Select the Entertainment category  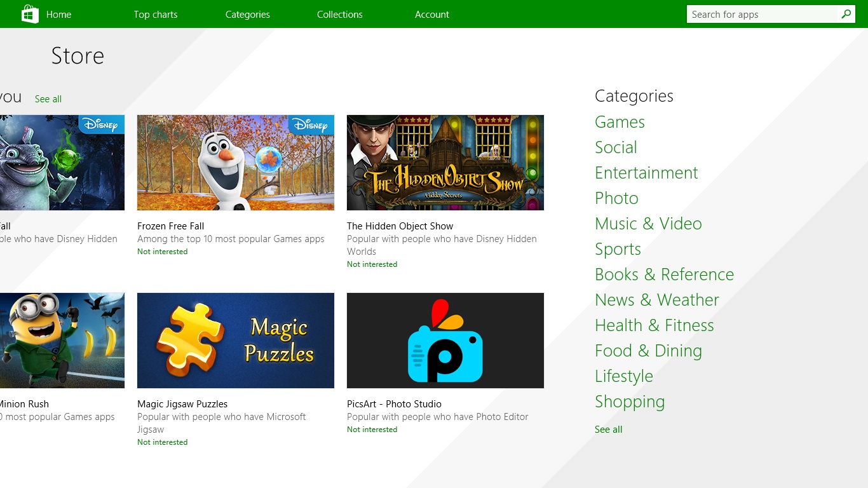(646, 173)
